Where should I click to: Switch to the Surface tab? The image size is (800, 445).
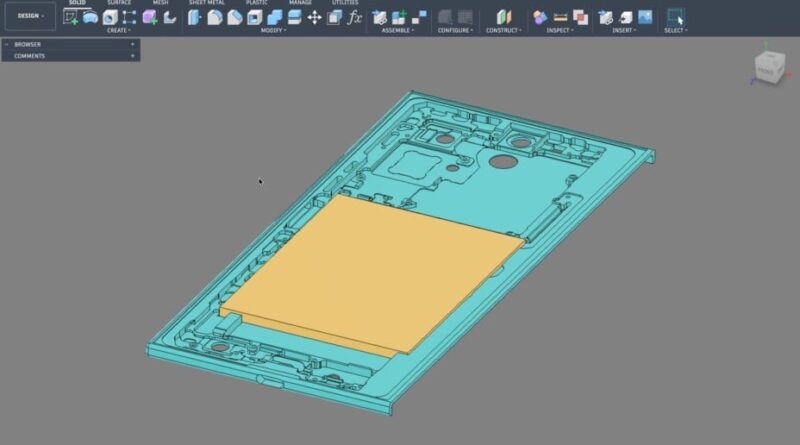(118, 3)
